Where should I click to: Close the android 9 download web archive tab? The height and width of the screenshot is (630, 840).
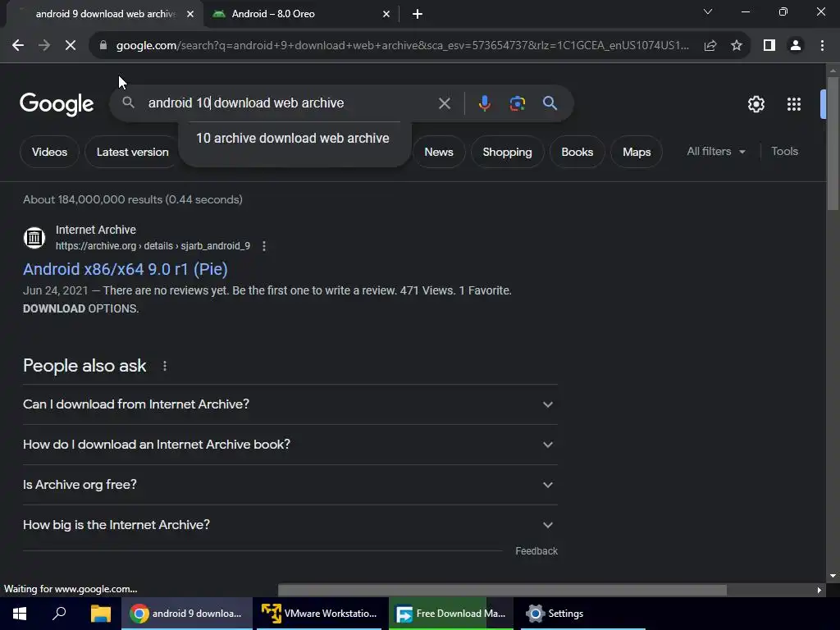[190, 15]
